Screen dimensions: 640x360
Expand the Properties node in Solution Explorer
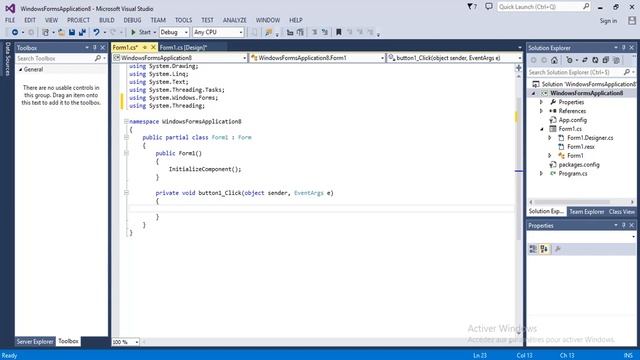point(542,102)
